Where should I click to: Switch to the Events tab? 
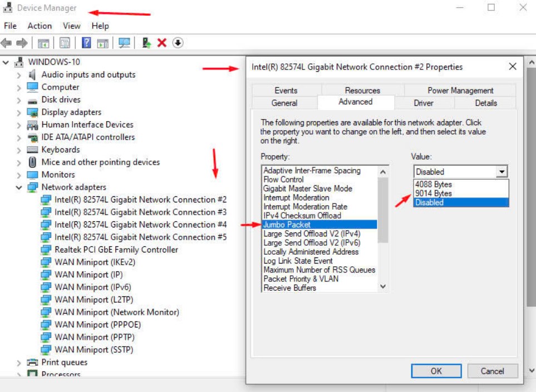pos(286,91)
